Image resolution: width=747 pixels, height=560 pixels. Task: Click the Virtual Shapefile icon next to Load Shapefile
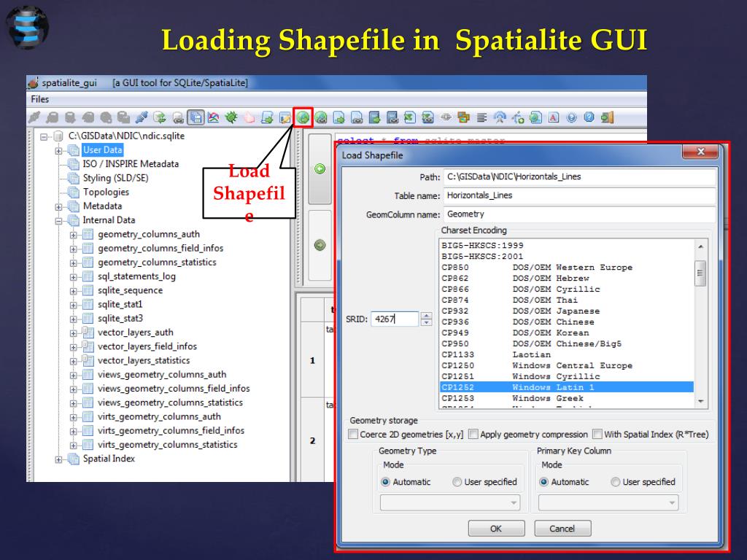click(x=321, y=117)
